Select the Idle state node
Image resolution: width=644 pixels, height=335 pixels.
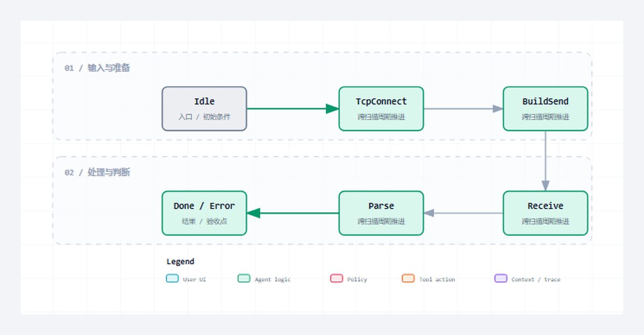(x=204, y=109)
